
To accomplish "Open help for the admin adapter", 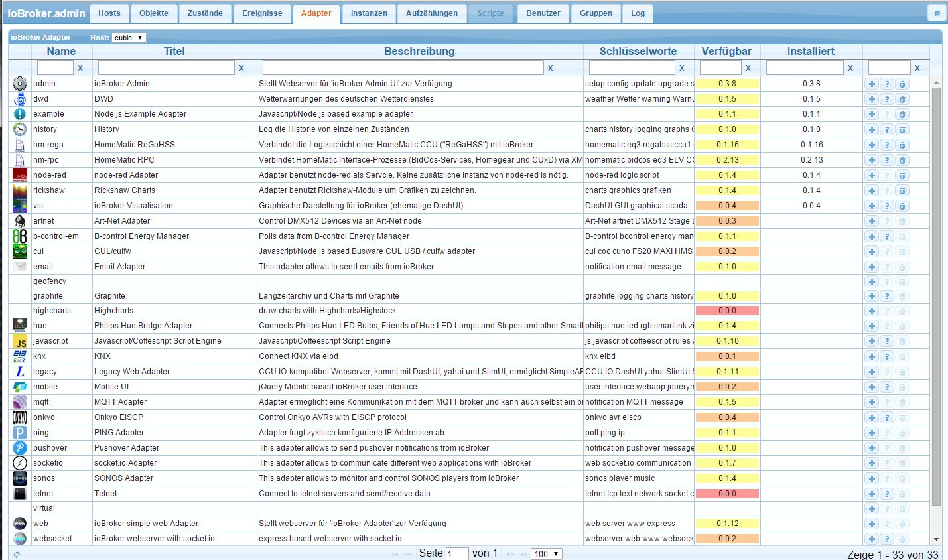I will click(x=887, y=84).
